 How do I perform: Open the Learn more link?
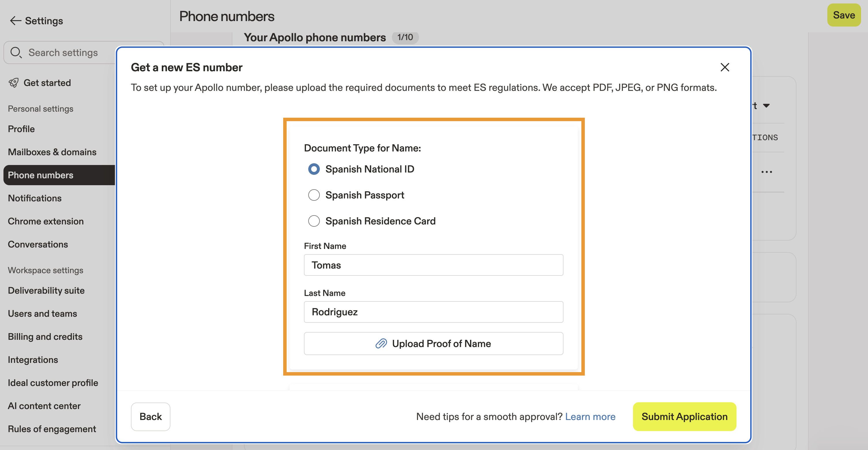(x=590, y=416)
